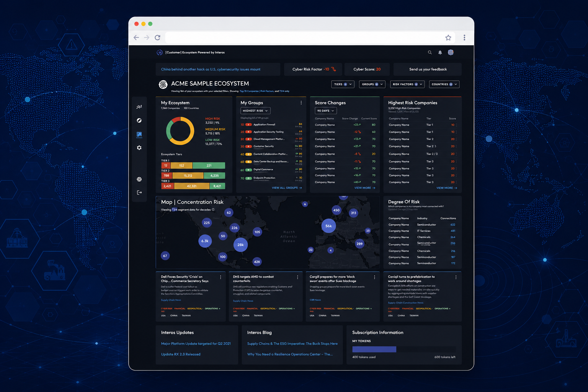Screen dimensions: 588x392
Task: Click the 56k cluster on the map
Action: pos(328,226)
